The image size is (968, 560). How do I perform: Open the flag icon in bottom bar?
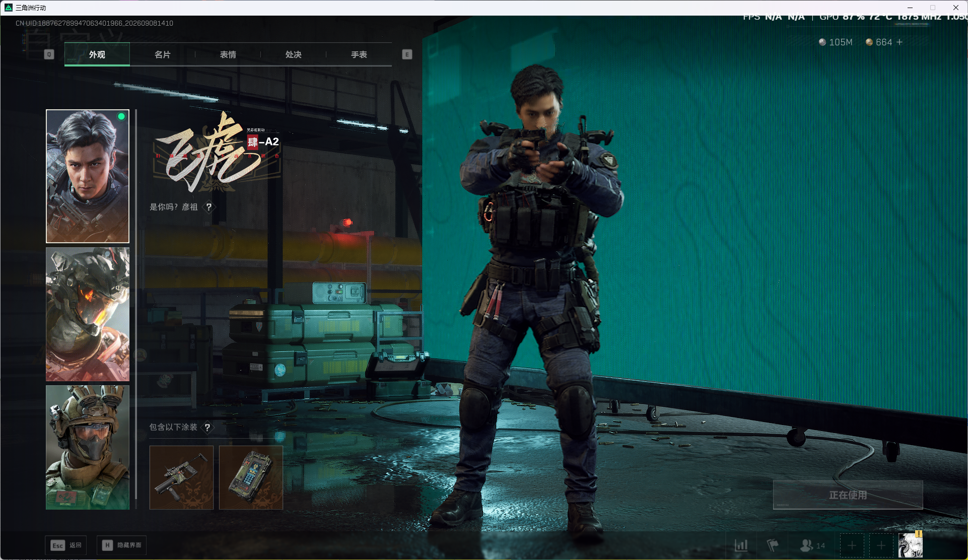click(773, 545)
